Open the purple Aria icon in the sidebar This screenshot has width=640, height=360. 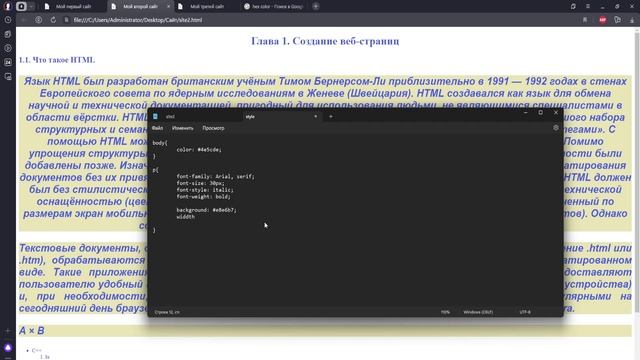(x=8, y=348)
